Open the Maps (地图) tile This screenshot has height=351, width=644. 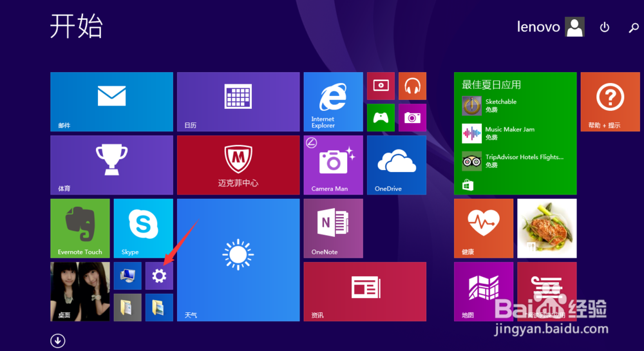pyautogui.click(x=484, y=292)
